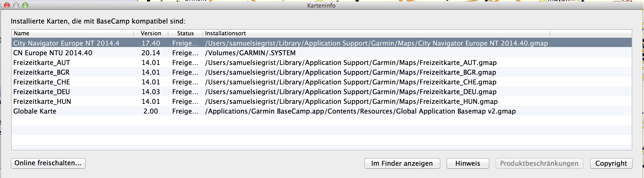Click version 14.03 cell
The width and height of the screenshot is (644, 178).
(151, 92)
